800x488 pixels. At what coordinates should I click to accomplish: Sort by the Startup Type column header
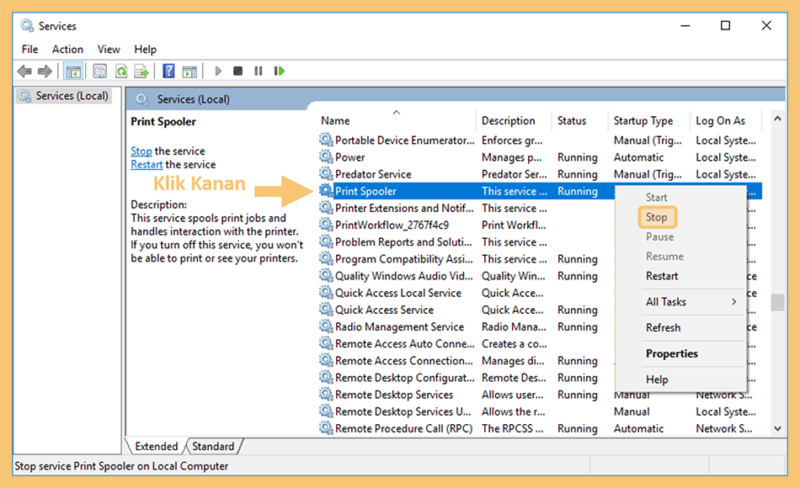click(648, 120)
